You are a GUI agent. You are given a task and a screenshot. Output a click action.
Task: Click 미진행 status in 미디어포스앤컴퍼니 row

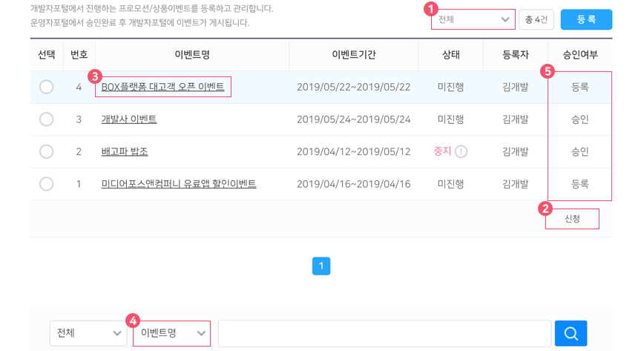(451, 184)
